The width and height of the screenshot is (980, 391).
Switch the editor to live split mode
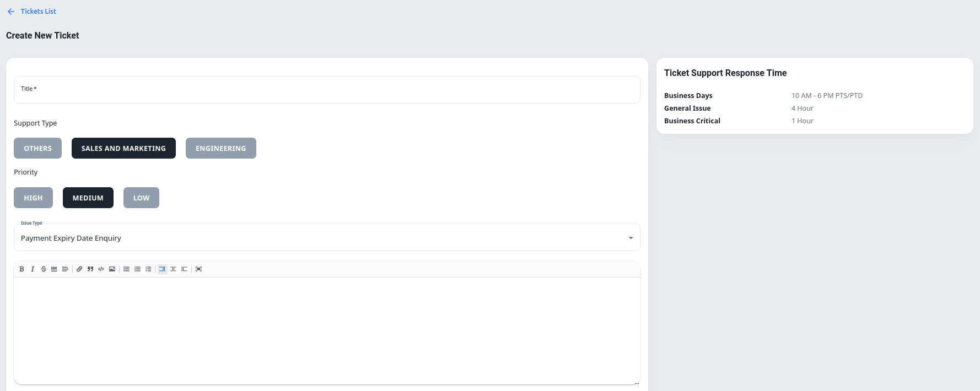pyautogui.click(x=173, y=269)
